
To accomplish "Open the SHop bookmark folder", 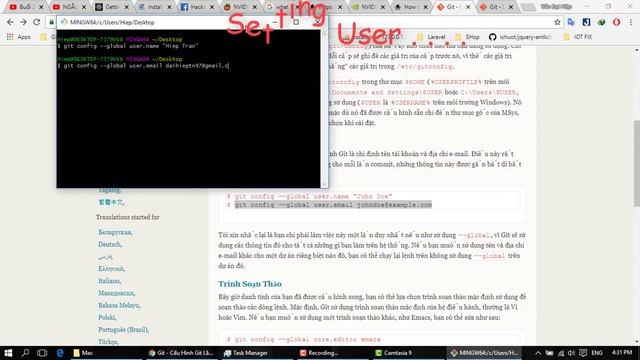I will click(468, 37).
